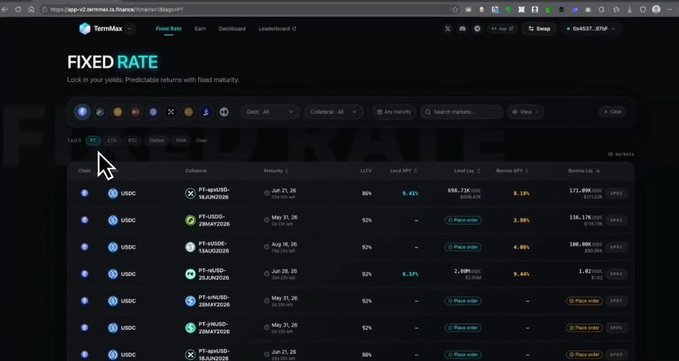Select the dark blue chain icon with white figure
The width and height of the screenshot is (679, 361).
tap(206, 112)
